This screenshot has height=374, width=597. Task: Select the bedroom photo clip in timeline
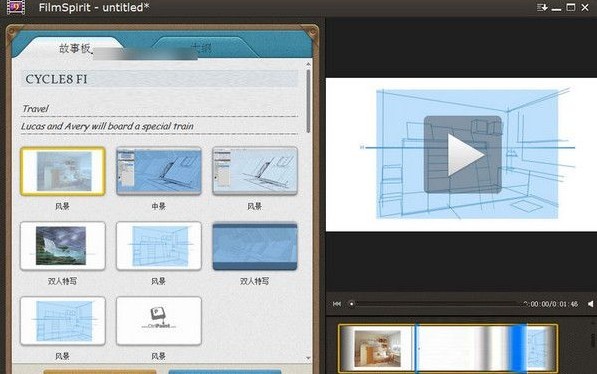point(377,348)
